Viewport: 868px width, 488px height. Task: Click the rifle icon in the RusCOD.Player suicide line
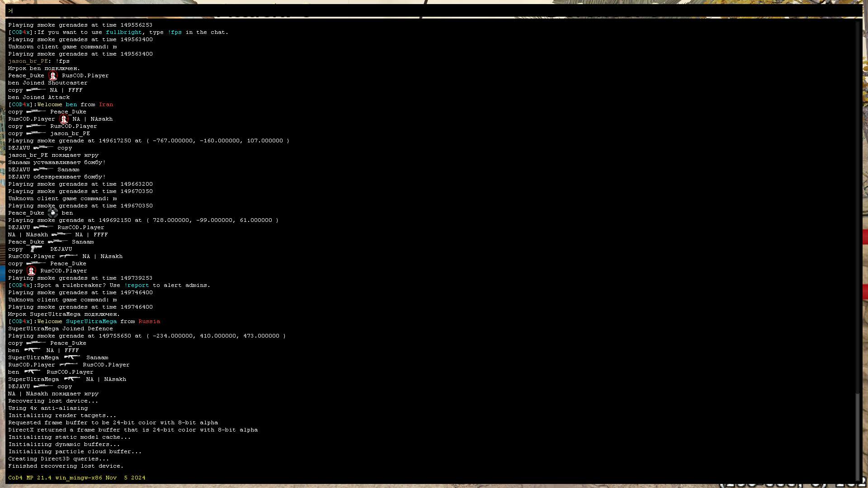point(69,364)
